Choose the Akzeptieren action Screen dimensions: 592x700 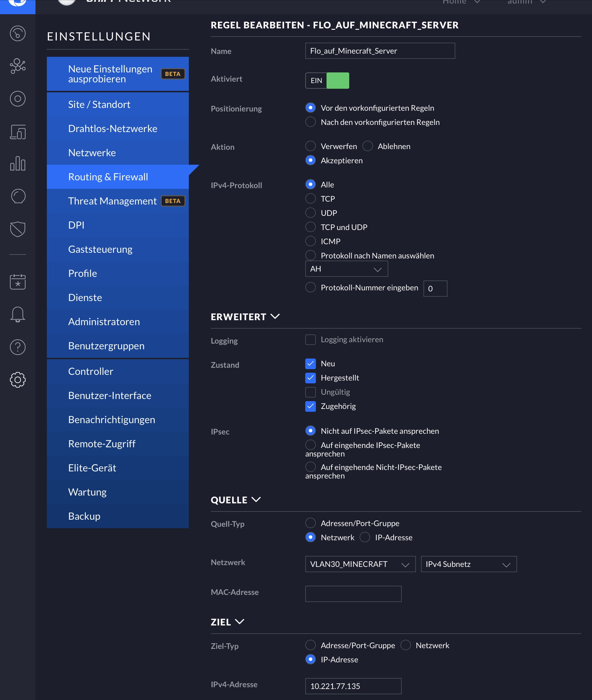point(311,160)
